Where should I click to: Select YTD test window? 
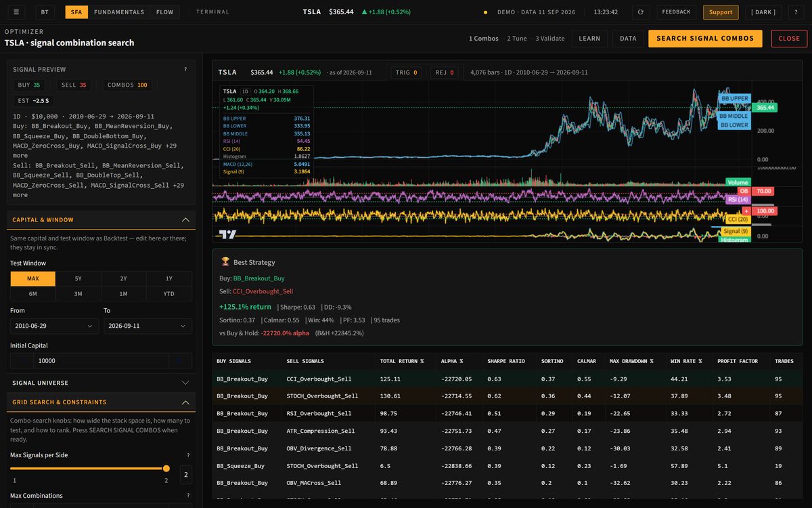tap(169, 293)
